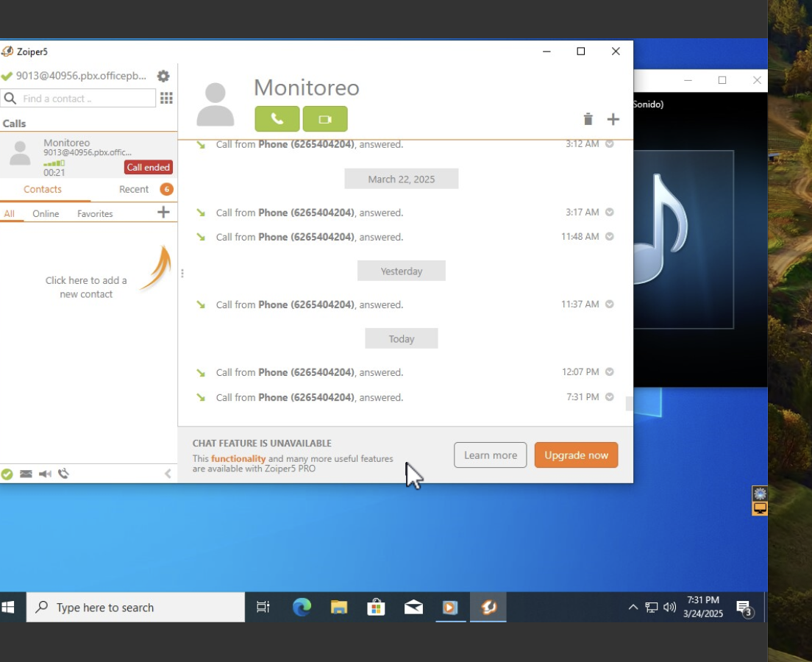The width and height of the screenshot is (812, 662).
Task: Click search magnifier icon in contact field
Action: pyautogui.click(x=10, y=98)
